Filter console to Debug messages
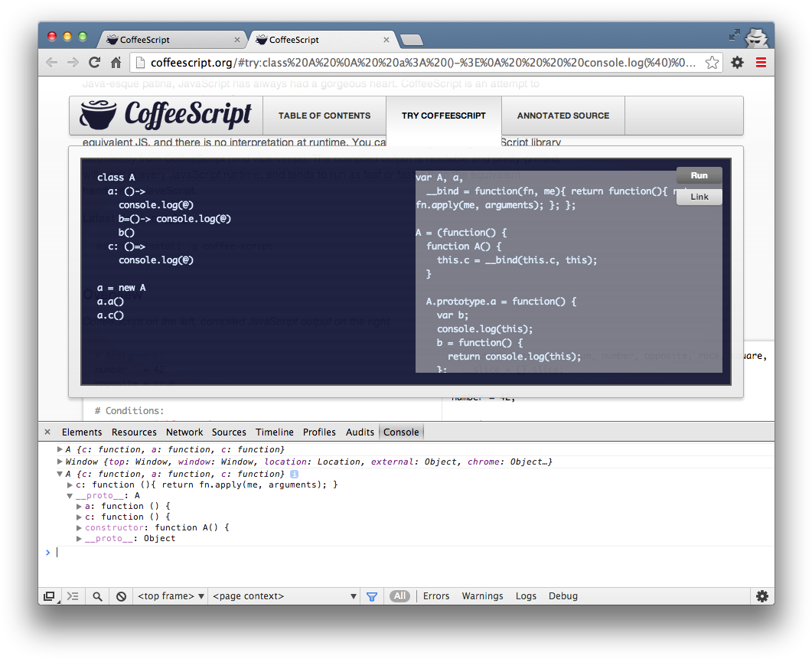812x659 pixels. (x=563, y=596)
